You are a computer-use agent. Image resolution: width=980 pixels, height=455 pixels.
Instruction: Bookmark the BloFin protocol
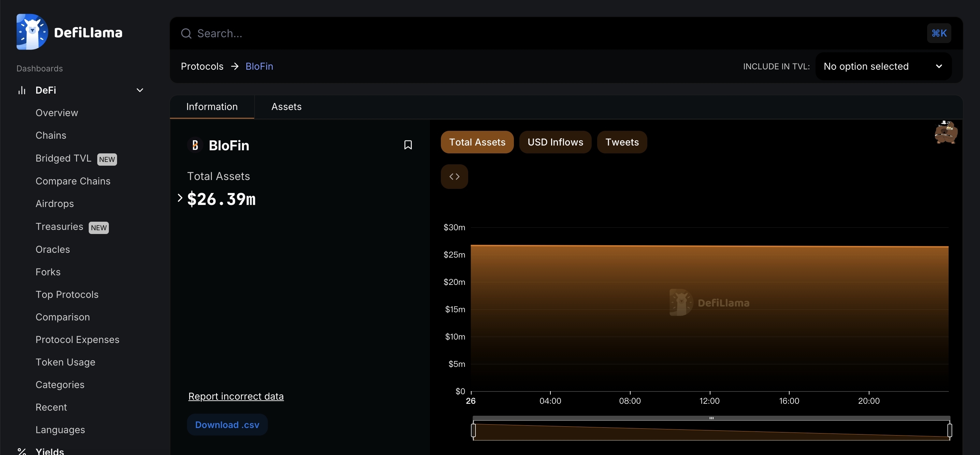tap(408, 145)
